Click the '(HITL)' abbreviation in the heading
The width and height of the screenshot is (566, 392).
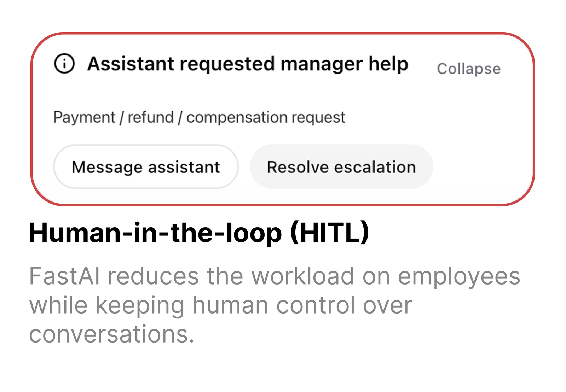(329, 233)
